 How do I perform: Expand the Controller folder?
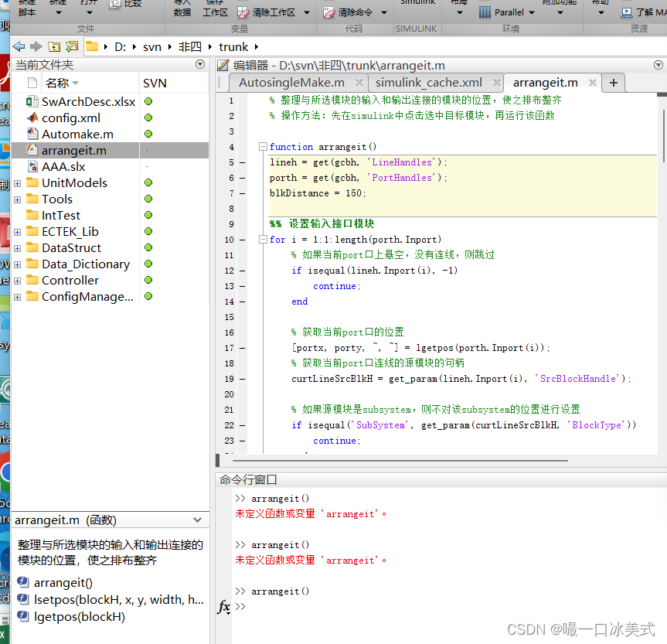click(x=18, y=281)
